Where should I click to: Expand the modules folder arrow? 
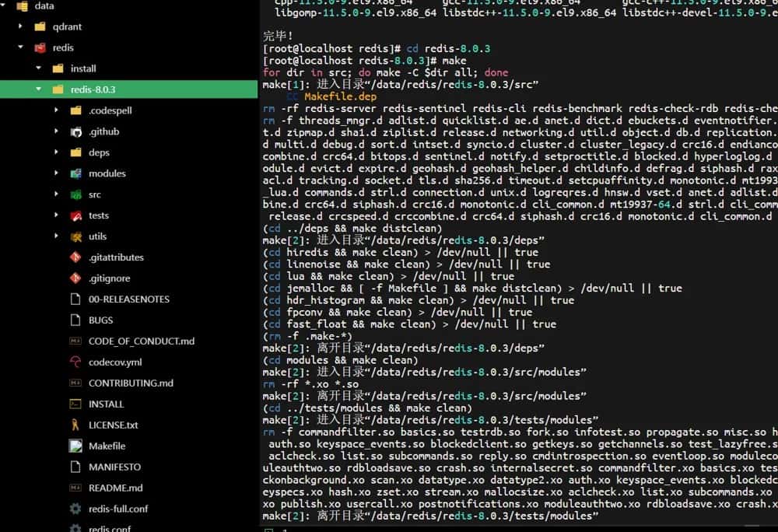[x=56, y=173]
